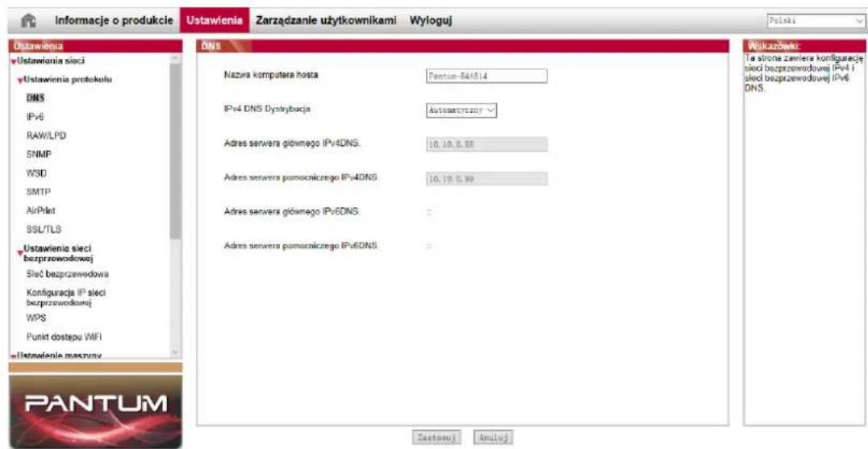Viewport: 868px width, 449px height.
Task: Open Konfiguracja IP sieci bezprzewodowej
Action: 66,297
